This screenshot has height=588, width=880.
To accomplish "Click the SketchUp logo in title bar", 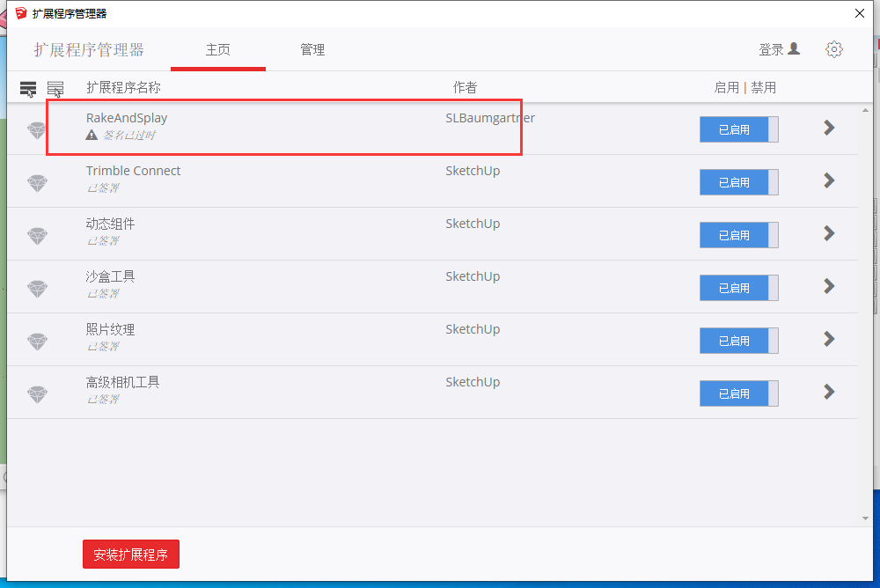I will point(21,13).
